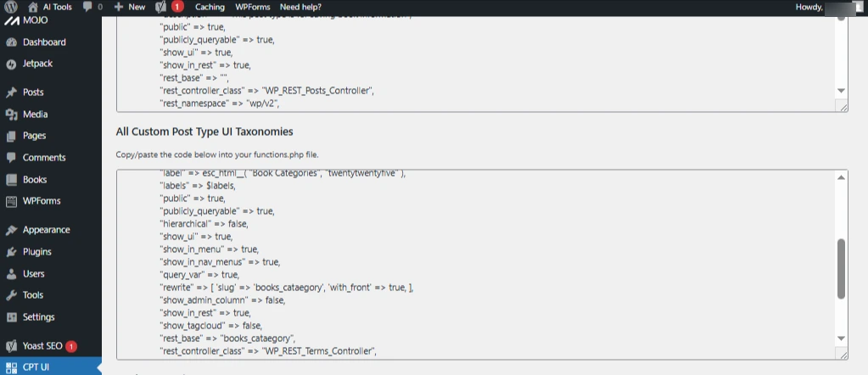Click the Need help? link
This screenshot has height=375, width=868.
[300, 7]
